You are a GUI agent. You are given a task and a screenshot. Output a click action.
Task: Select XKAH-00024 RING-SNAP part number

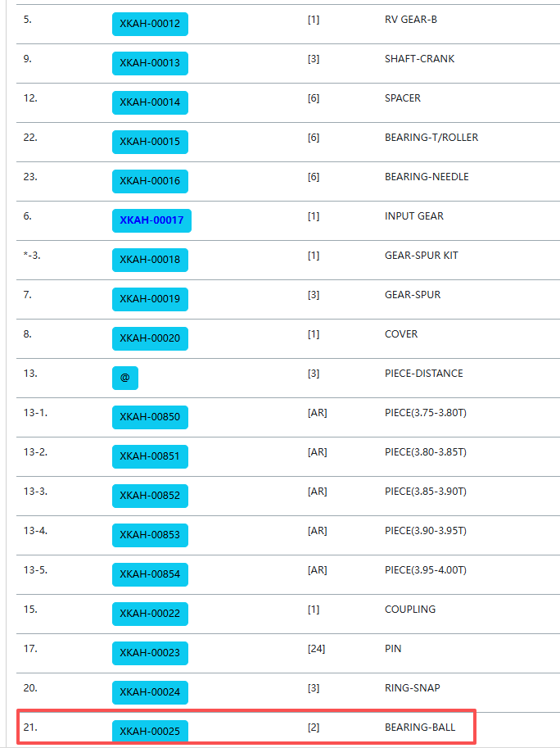tap(150, 693)
